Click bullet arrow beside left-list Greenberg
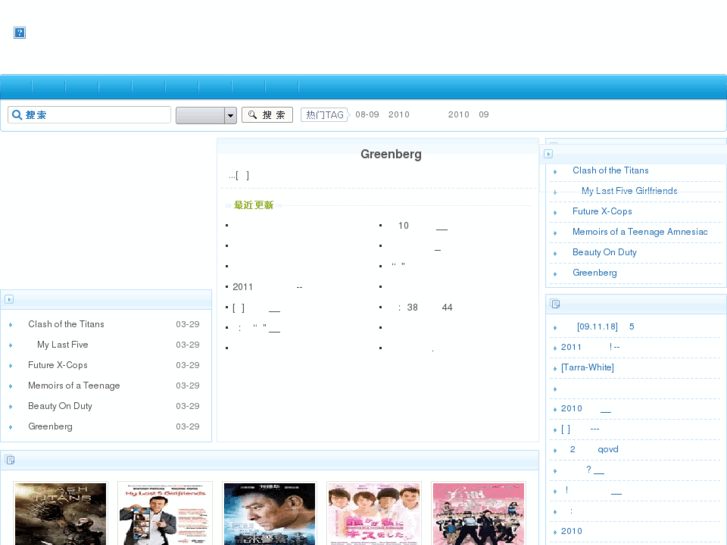This screenshot has height=545, width=727. [x=11, y=427]
